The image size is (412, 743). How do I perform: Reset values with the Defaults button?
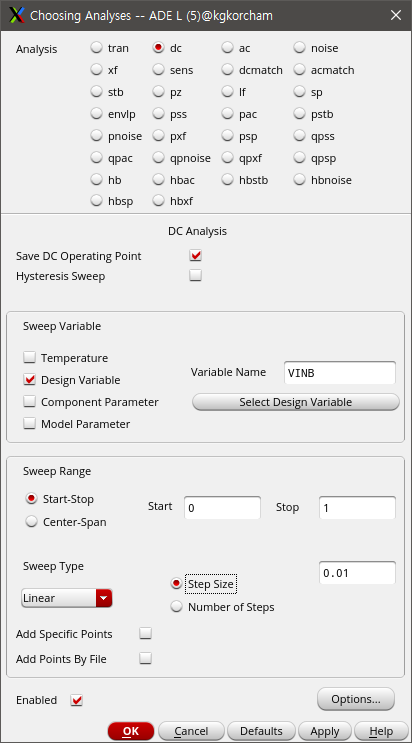(x=261, y=731)
